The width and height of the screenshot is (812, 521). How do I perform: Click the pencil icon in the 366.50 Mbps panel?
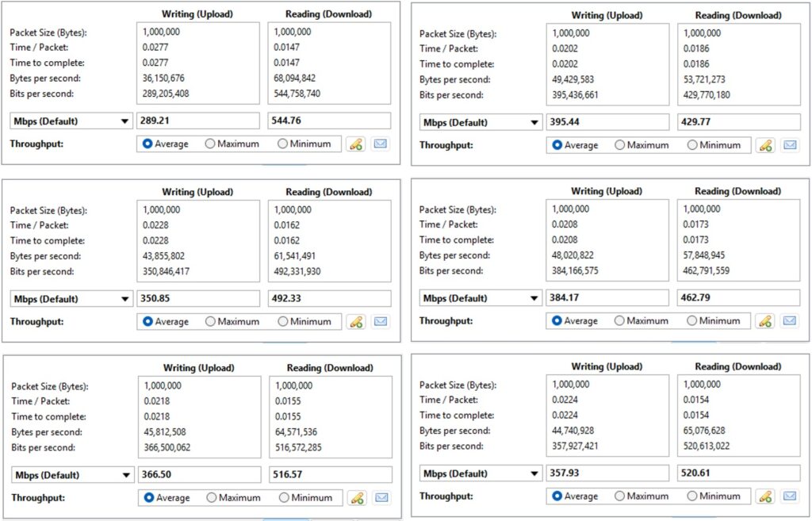coord(356,497)
